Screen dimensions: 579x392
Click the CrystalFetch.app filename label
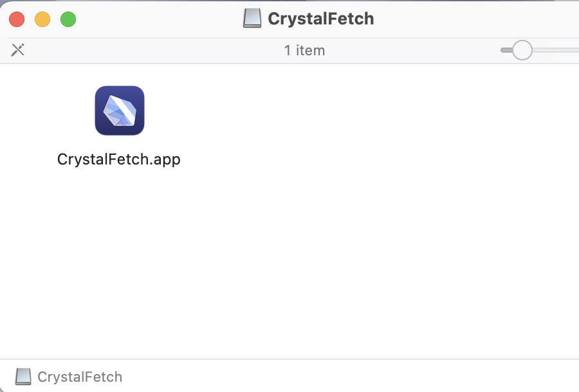[118, 159]
